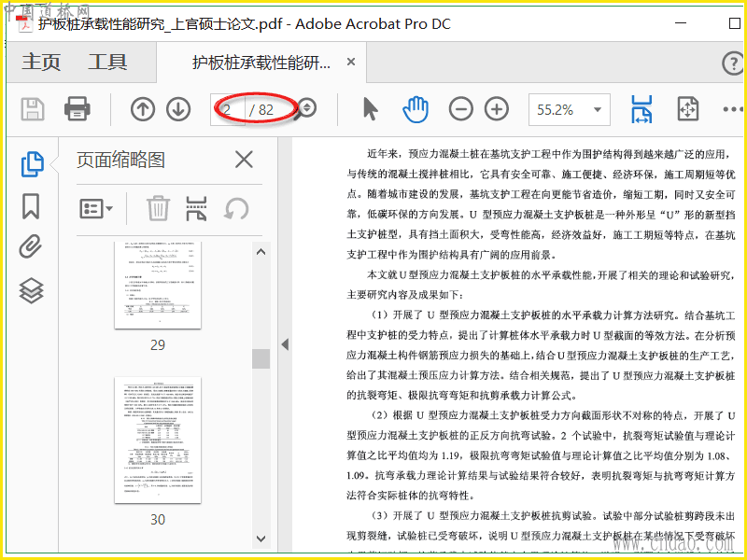Viewport: 747px width, 560px height.
Task: Go to previous page arrow
Action: [143, 109]
